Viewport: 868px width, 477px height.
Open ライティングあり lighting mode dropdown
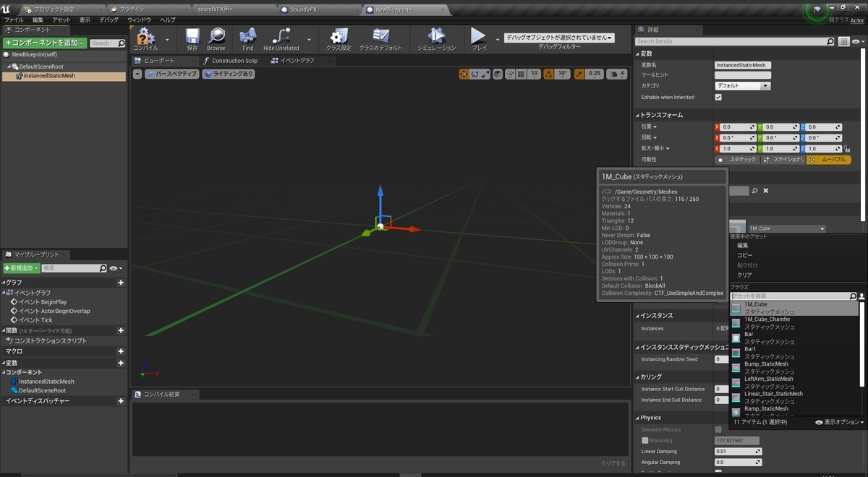click(x=229, y=74)
